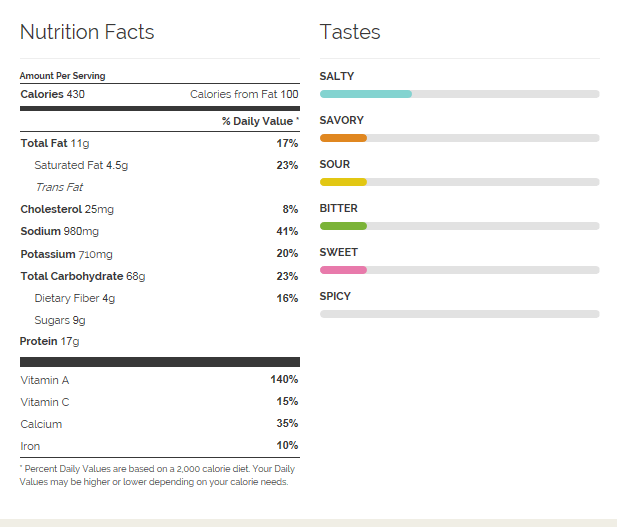Click the Tastes heading
The image size is (617, 527).
pos(350,32)
